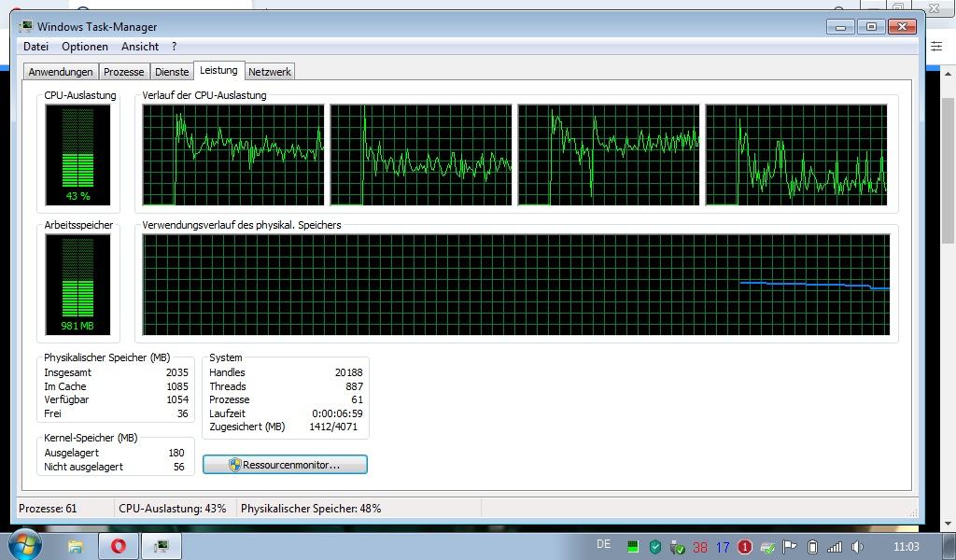Viewport: 956px width, 560px height.
Task: Open the Windows Start menu orb
Action: pyautogui.click(x=24, y=544)
